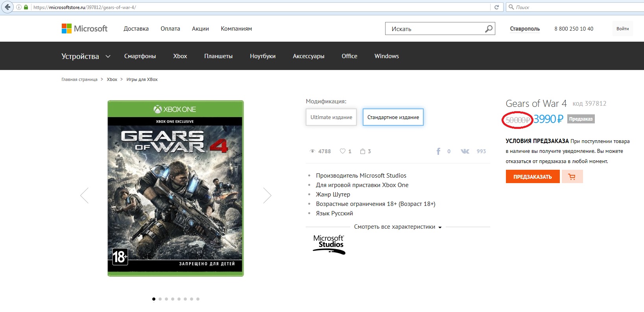Open the Оплата menu item
The width and height of the screenshot is (644, 312).
coord(170,29)
